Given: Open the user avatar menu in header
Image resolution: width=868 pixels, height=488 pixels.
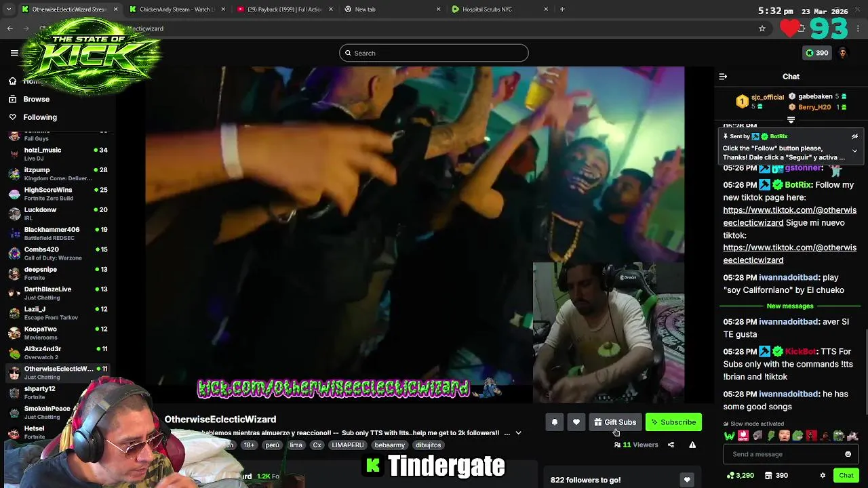Looking at the screenshot, I should (x=843, y=53).
